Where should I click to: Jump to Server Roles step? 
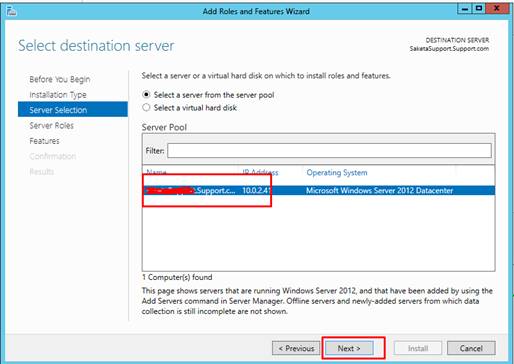(51, 125)
